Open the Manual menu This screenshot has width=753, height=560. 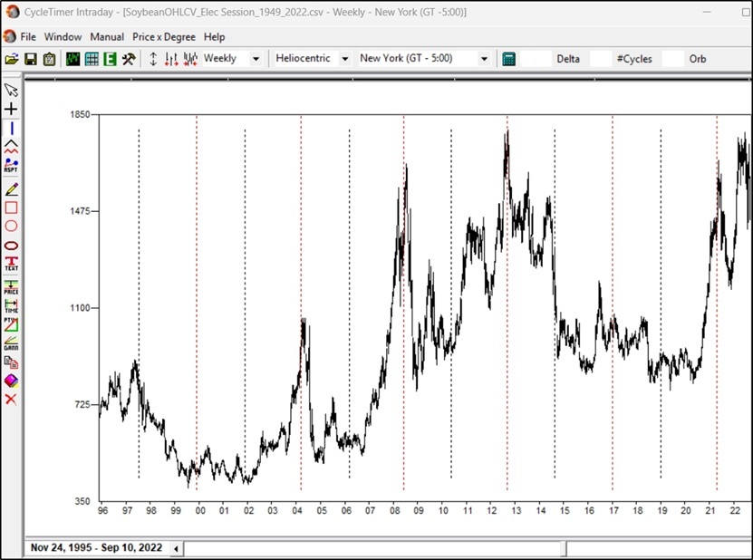click(106, 37)
